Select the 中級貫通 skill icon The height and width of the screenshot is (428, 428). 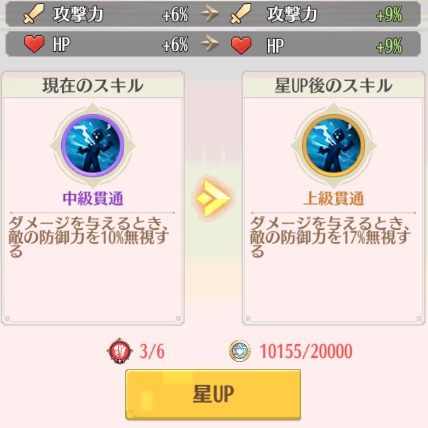pyautogui.click(x=93, y=146)
